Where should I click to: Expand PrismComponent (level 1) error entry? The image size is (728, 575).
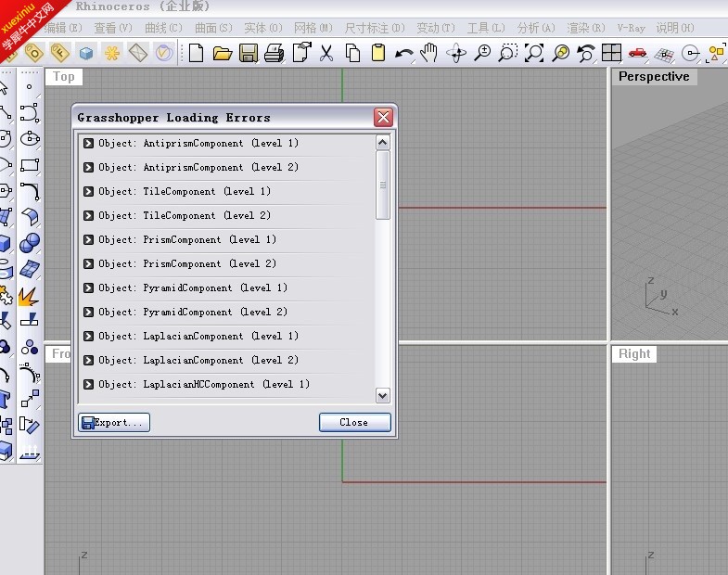click(x=88, y=239)
